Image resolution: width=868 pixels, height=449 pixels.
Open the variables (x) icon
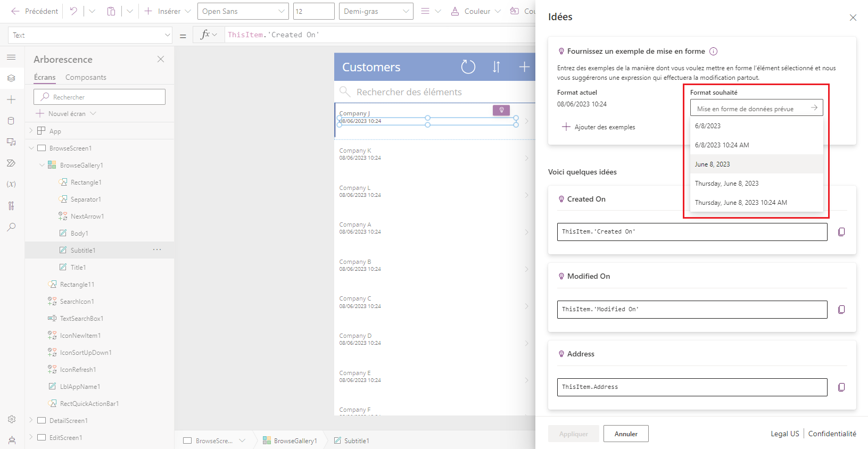[x=11, y=184]
